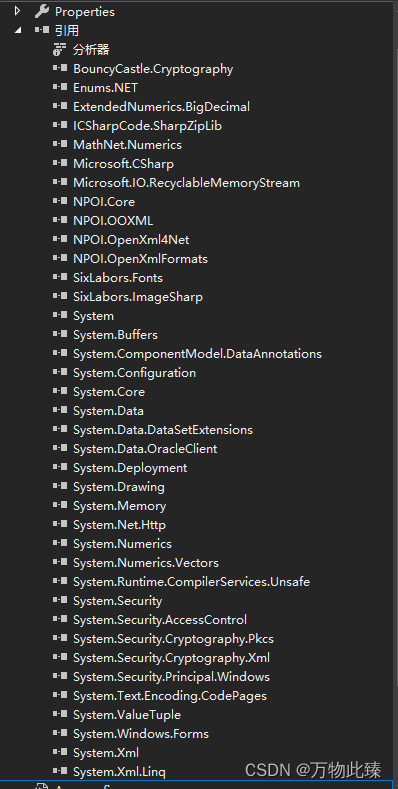The image size is (398, 789).
Task: Click the MathNet.Numerics reference icon
Action: [60, 144]
